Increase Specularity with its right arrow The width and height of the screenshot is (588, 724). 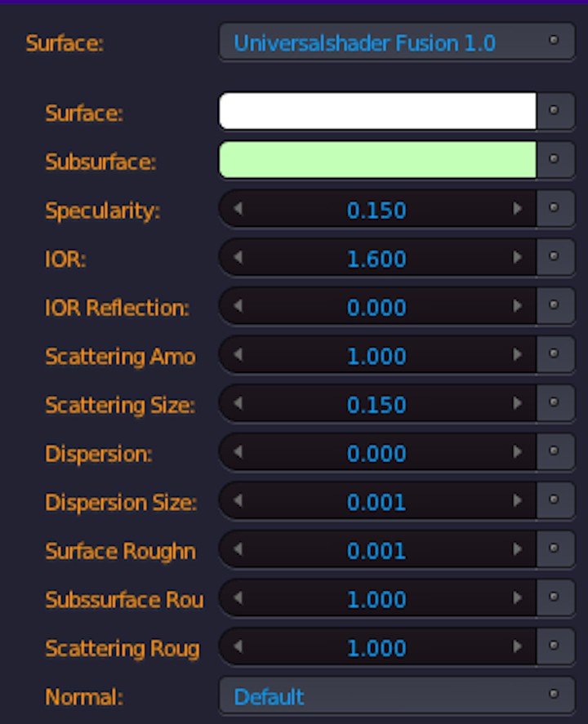519,209
